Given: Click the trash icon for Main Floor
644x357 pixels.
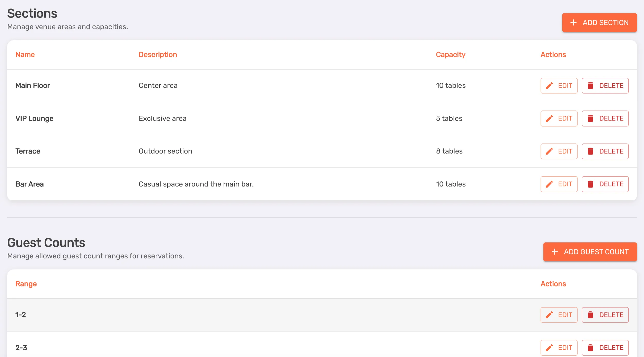Looking at the screenshot, I should click(x=590, y=86).
